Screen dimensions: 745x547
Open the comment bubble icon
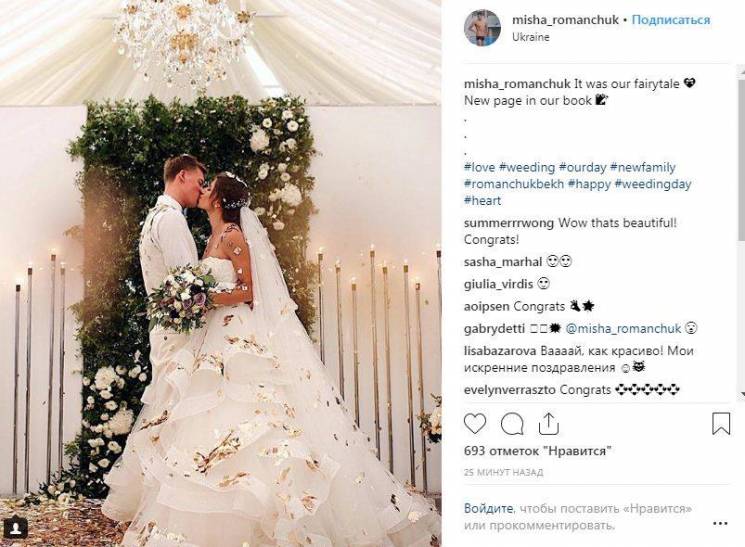coord(512,423)
